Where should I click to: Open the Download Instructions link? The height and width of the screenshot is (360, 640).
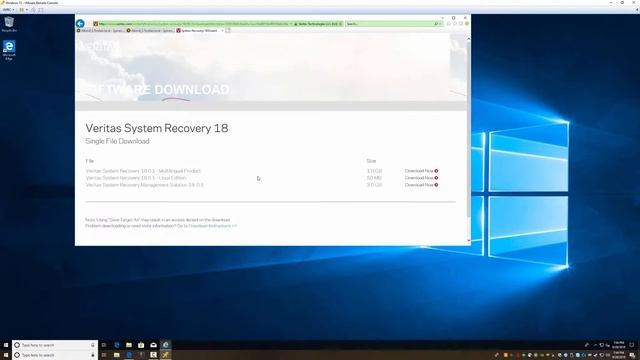[212, 226]
